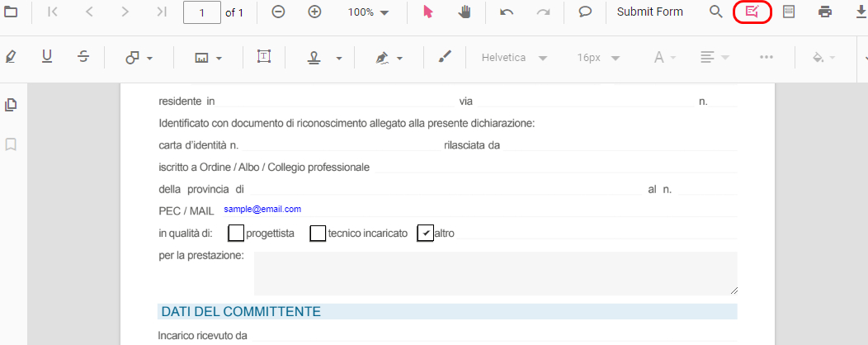
Task: Click the more options ellipsis icon
Action: pos(767,57)
